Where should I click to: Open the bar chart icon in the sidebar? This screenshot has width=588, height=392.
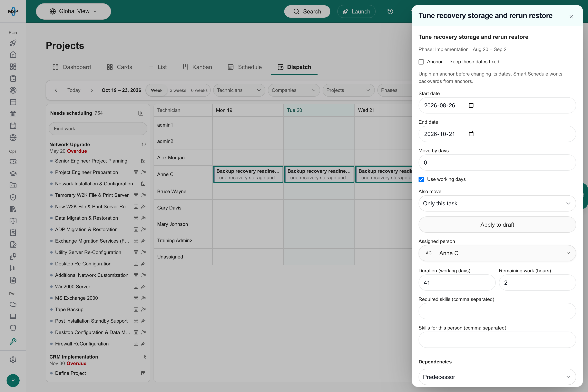tap(13, 268)
